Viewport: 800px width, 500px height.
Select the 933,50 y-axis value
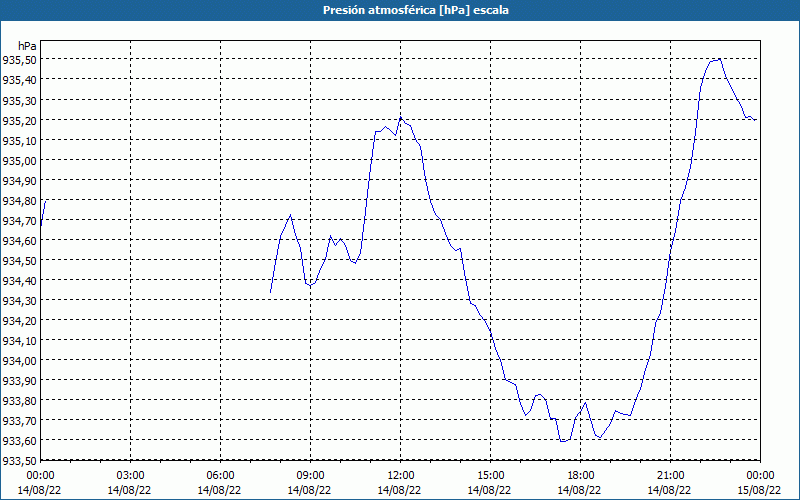19,461
